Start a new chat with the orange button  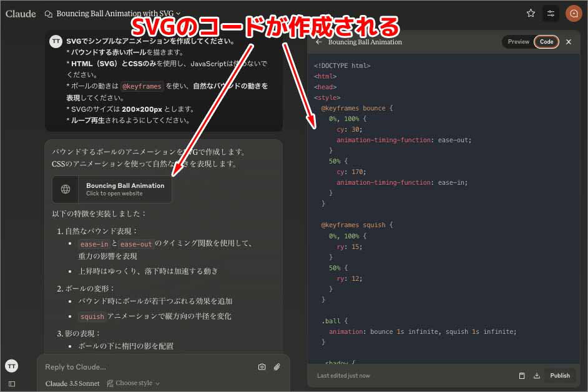point(573,13)
